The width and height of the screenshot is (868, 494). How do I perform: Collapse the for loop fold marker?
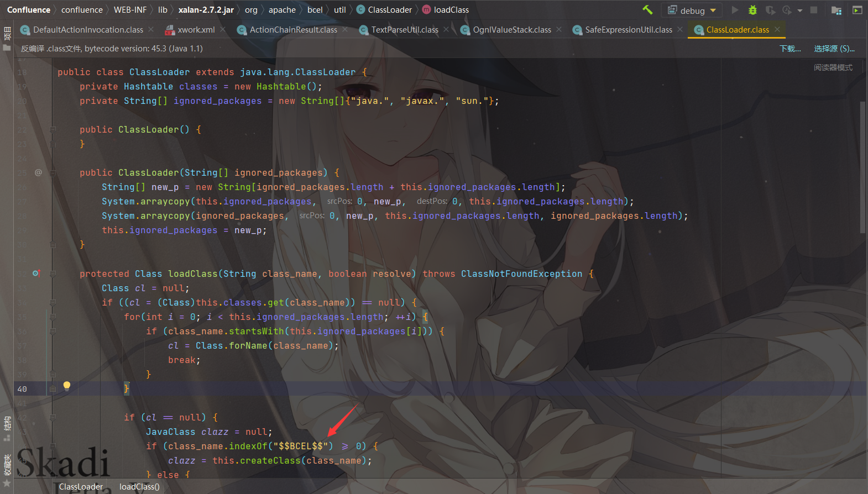coord(53,317)
